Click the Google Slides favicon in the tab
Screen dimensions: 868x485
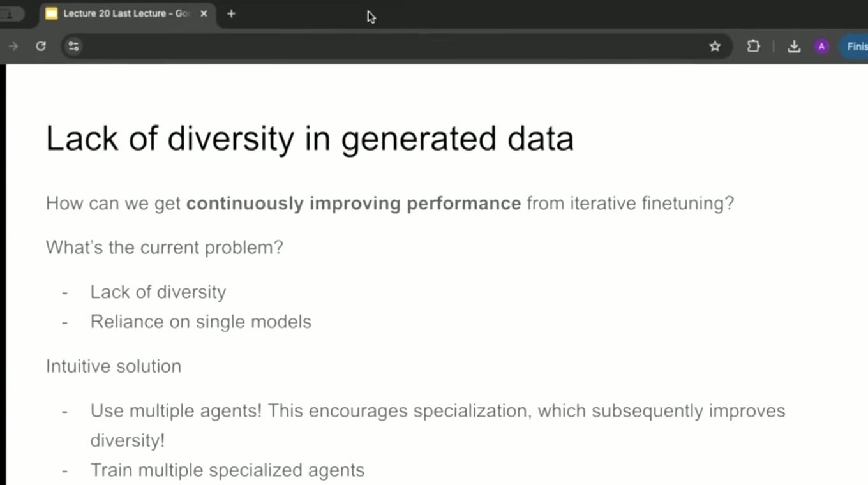52,13
